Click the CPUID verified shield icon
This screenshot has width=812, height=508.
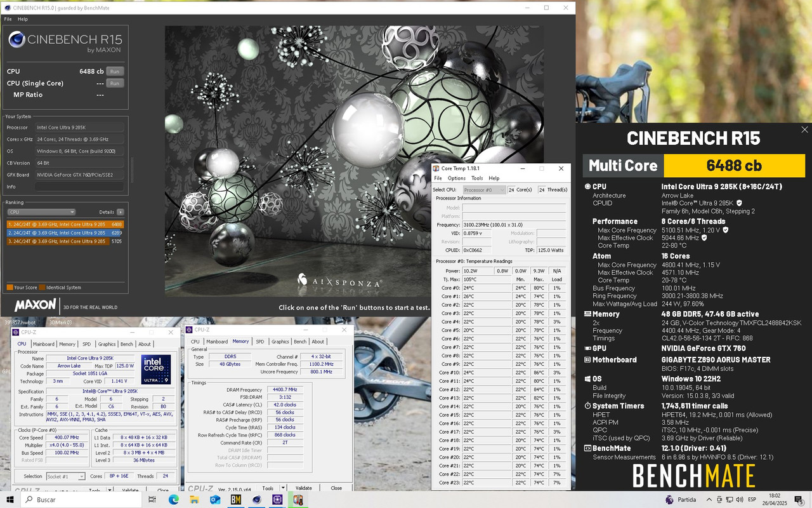tap(739, 203)
